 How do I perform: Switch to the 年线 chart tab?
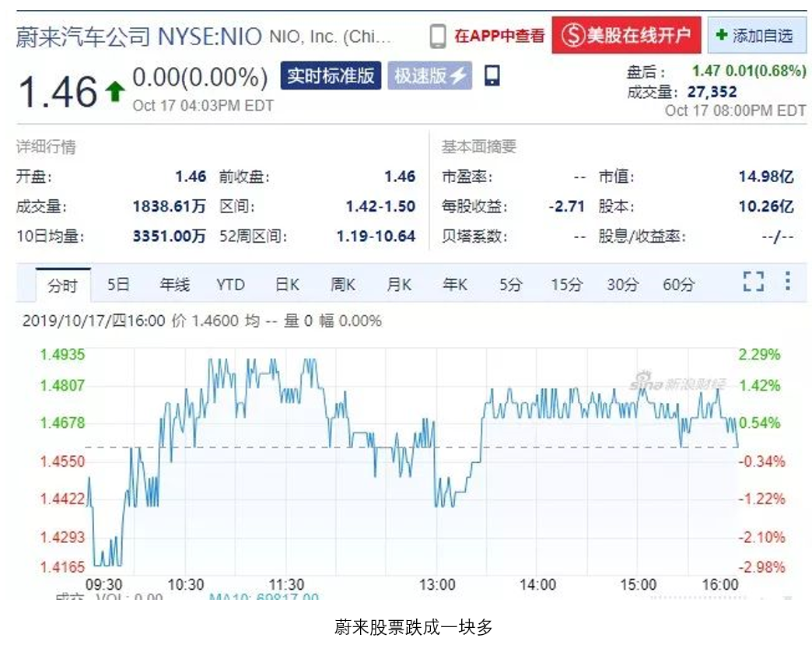click(174, 285)
